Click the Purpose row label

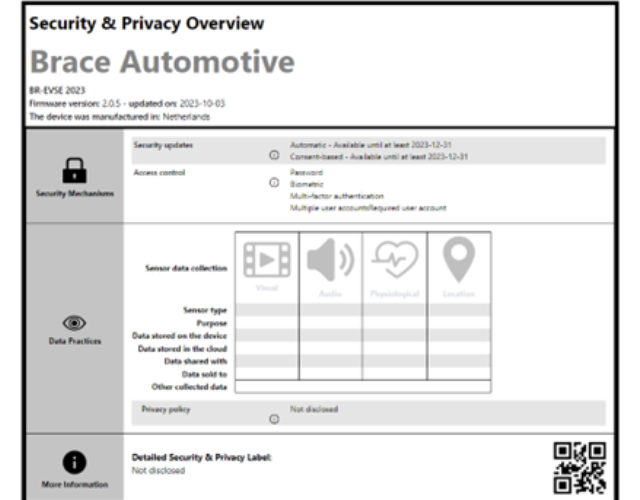[x=212, y=323]
